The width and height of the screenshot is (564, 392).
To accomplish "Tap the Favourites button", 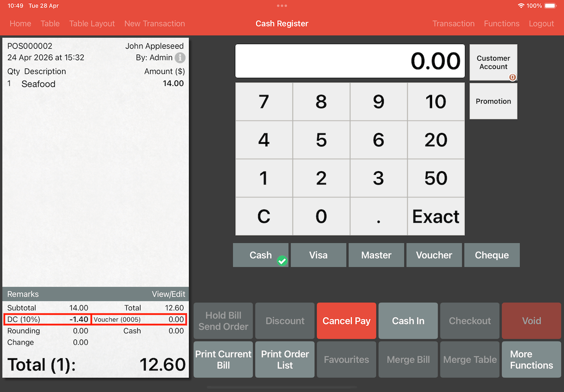I will pos(347,359).
